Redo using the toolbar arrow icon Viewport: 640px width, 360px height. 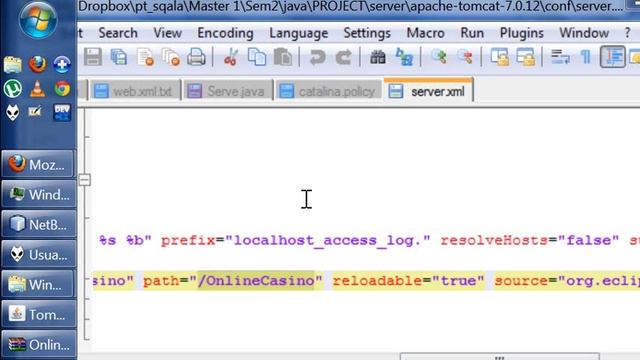343,57
